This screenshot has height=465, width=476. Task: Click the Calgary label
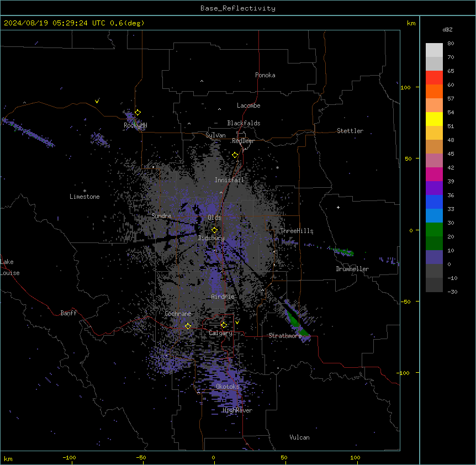[220, 333]
